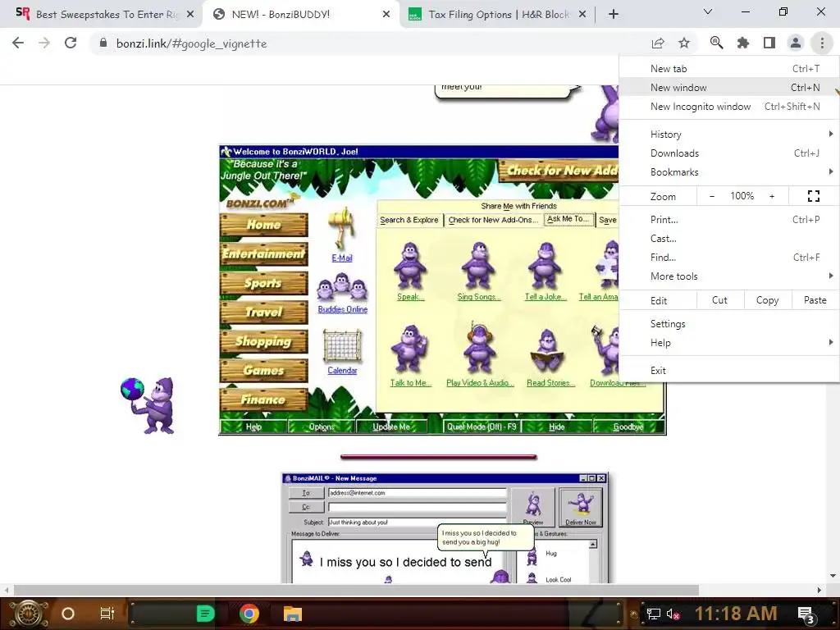Open Settings from Chrome menu
Viewport: 840px width, 630px height.
pyautogui.click(x=729, y=323)
